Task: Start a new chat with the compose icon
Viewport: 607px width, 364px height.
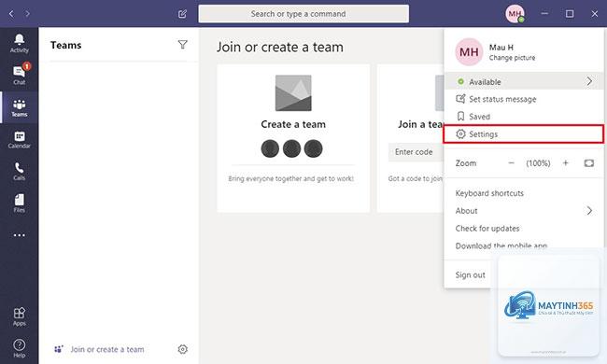Action: [182, 14]
